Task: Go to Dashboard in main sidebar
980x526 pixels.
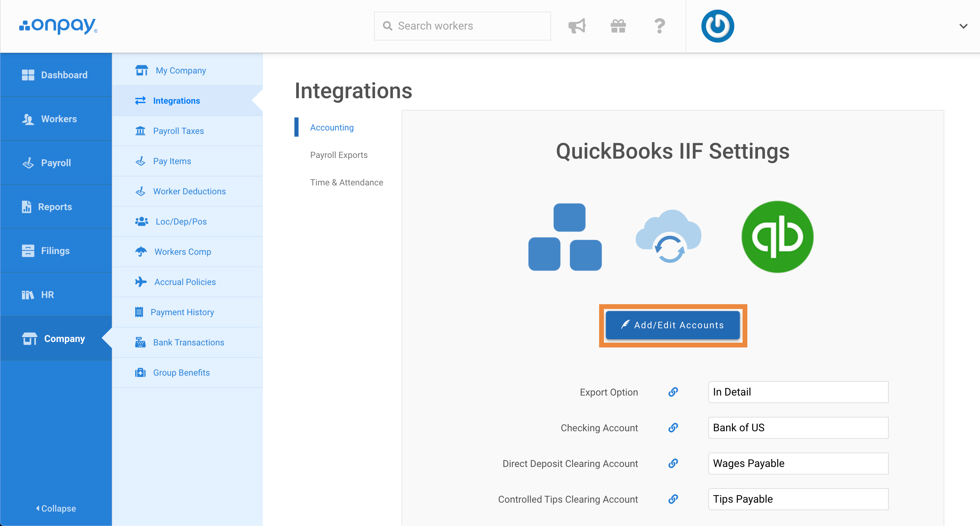Action: pos(56,75)
